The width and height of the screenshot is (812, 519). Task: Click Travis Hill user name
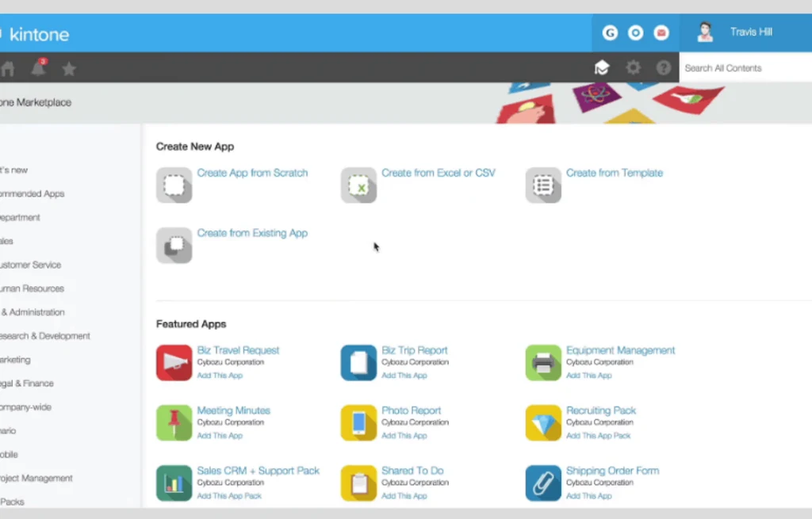click(x=751, y=32)
